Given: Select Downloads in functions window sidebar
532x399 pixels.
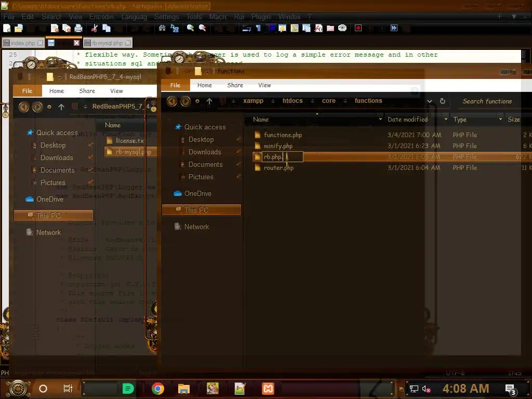Looking at the screenshot, I should pos(205,152).
